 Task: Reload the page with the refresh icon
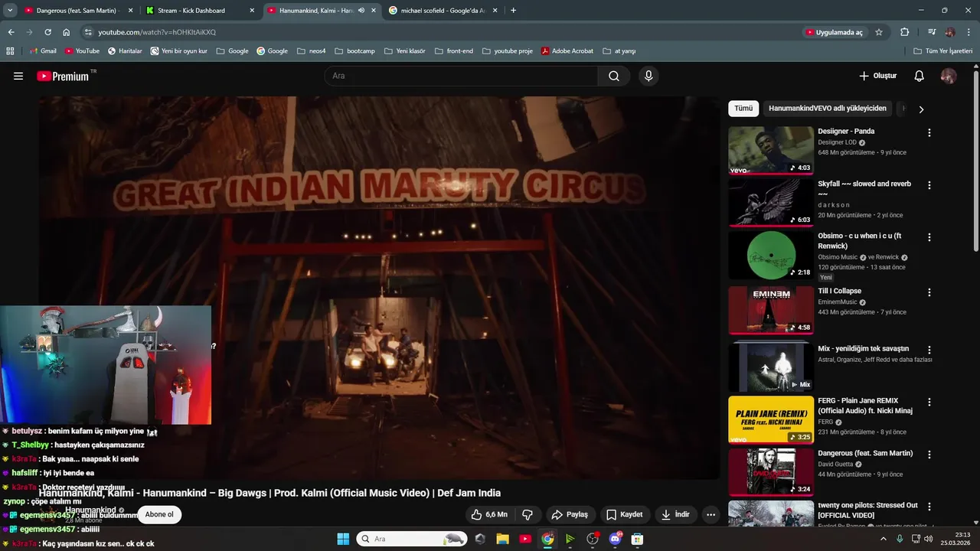(x=47, y=32)
